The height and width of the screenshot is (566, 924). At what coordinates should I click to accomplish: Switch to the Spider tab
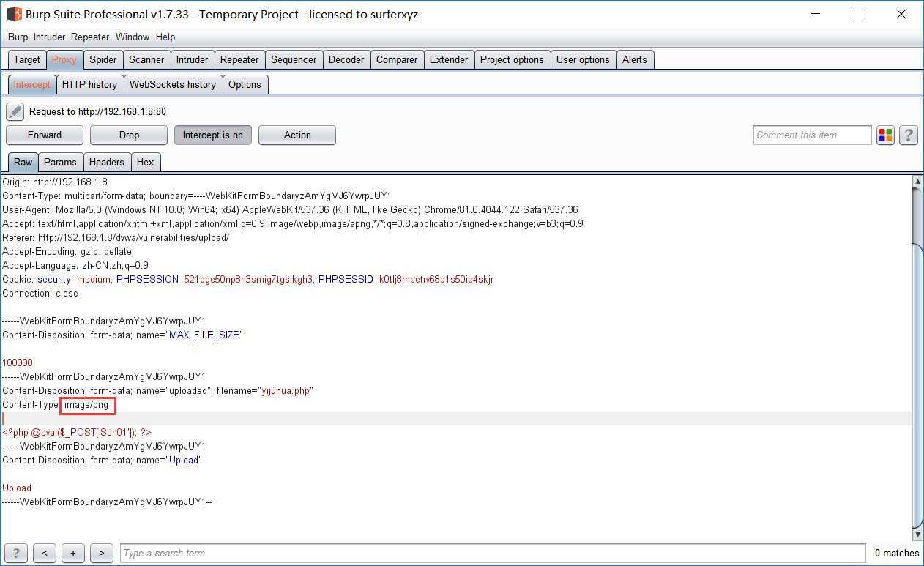tap(103, 59)
